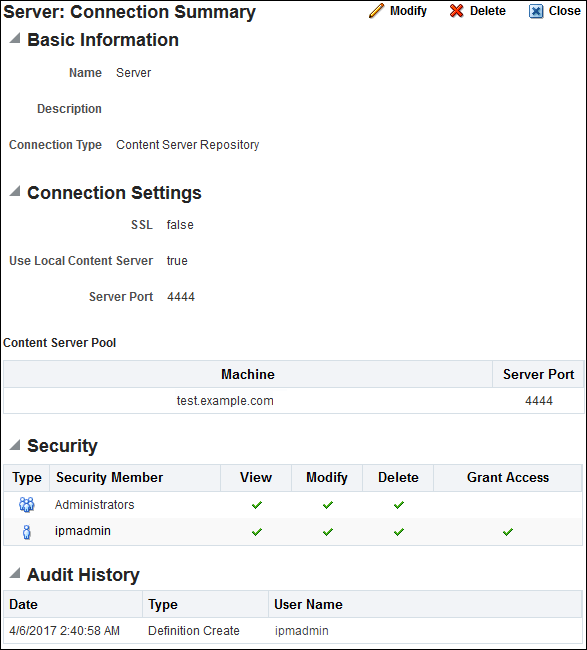Click the SSL false value
This screenshot has height=650, width=587.
click(180, 225)
